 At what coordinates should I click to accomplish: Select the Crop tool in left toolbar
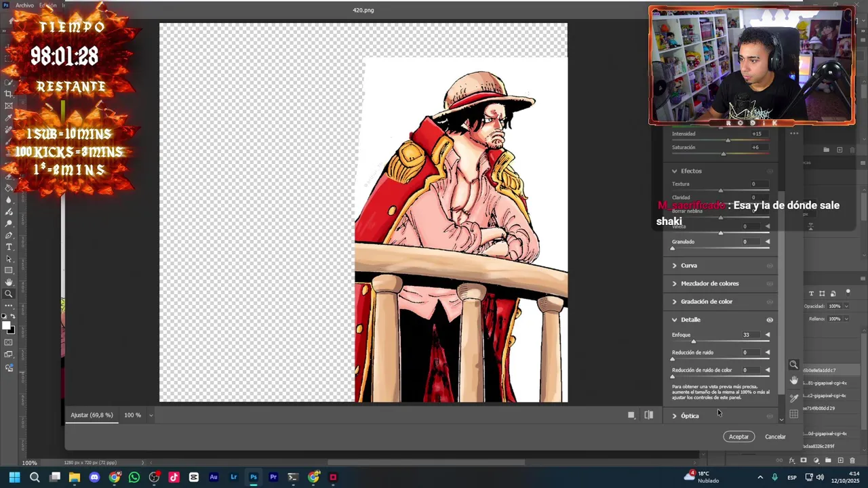pyautogui.click(x=9, y=94)
